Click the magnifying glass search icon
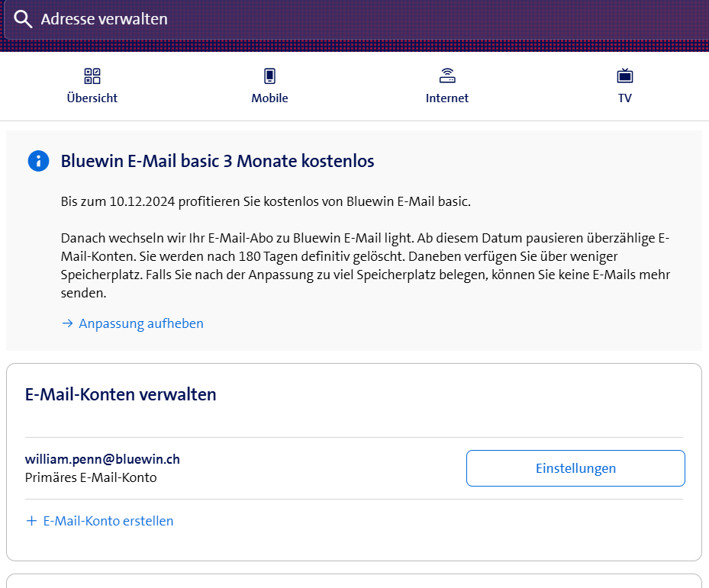Image resolution: width=709 pixels, height=588 pixels. pyautogui.click(x=24, y=19)
